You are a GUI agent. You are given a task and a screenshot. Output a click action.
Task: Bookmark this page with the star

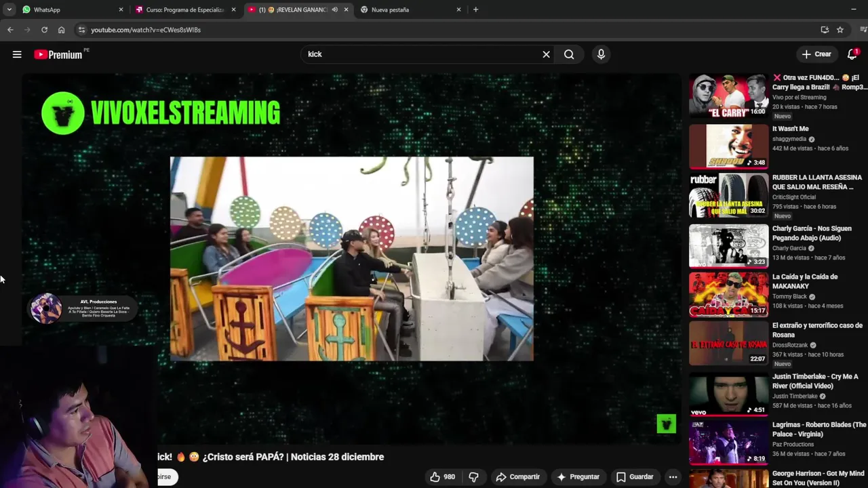click(x=840, y=30)
